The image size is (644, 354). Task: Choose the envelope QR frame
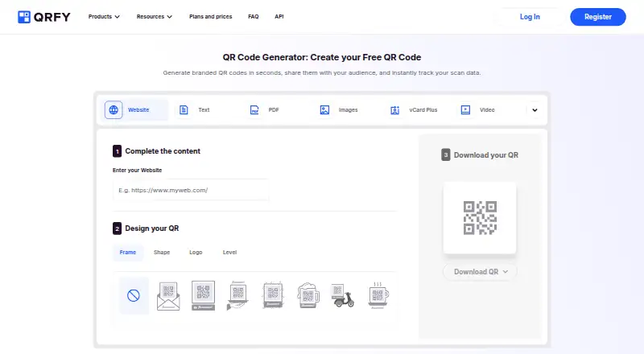[x=168, y=296]
